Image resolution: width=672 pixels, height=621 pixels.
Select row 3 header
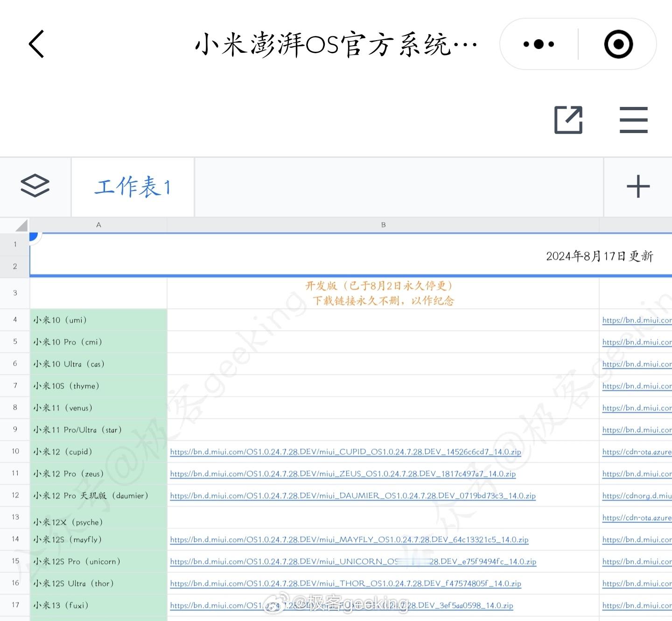[15, 293]
